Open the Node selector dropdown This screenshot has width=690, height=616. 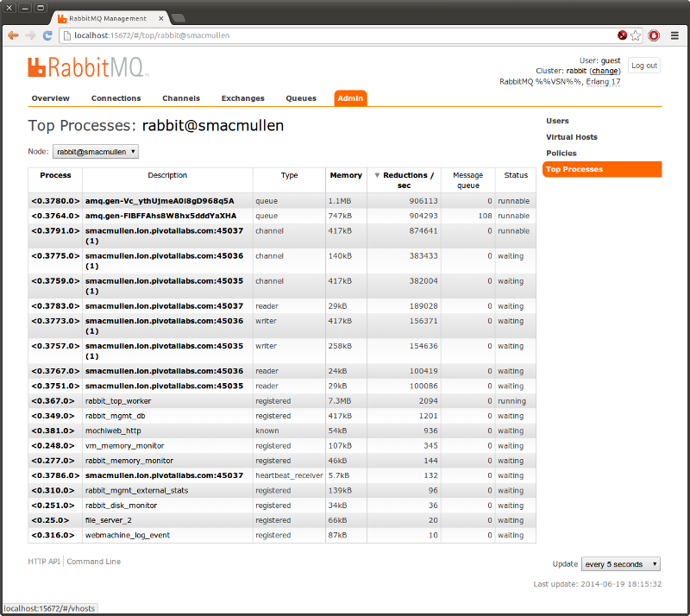[96, 152]
